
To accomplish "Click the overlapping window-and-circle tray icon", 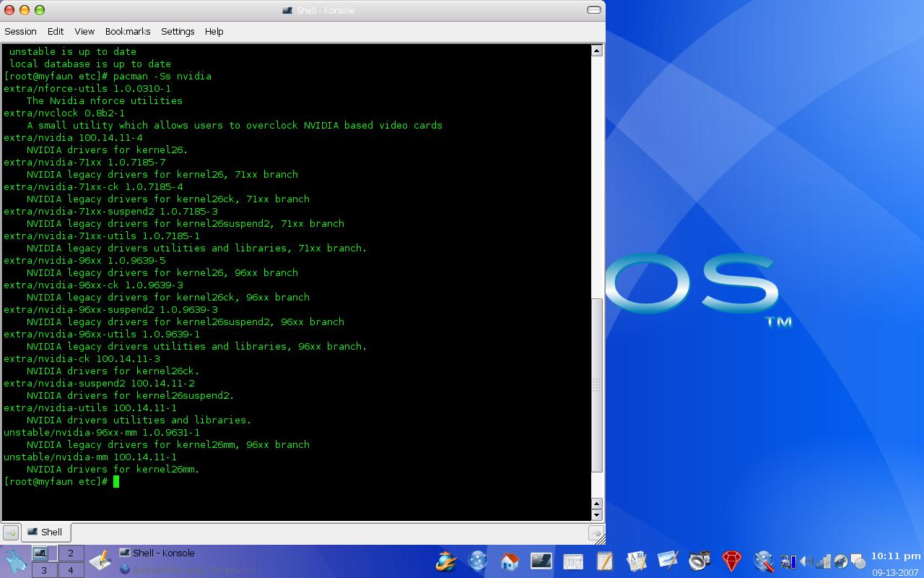I will 858,561.
